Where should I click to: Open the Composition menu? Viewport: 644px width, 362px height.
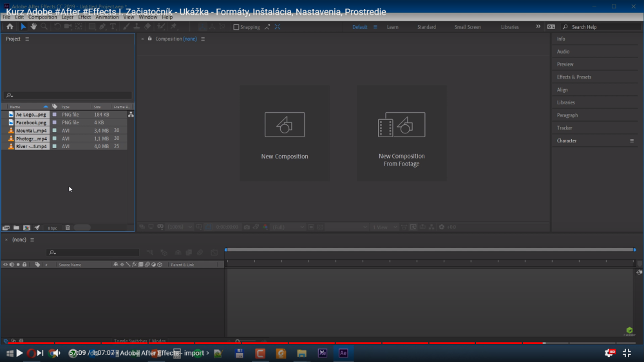43,17
